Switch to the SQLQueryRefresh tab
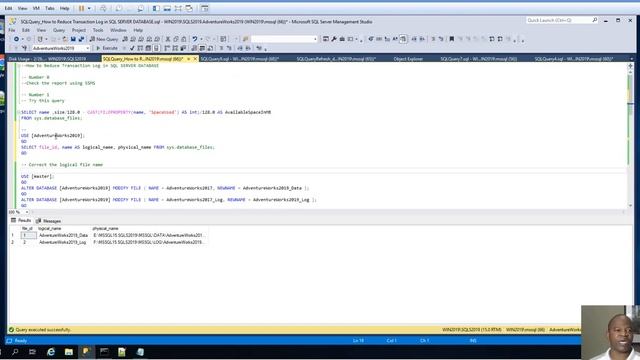 tap(336, 59)
